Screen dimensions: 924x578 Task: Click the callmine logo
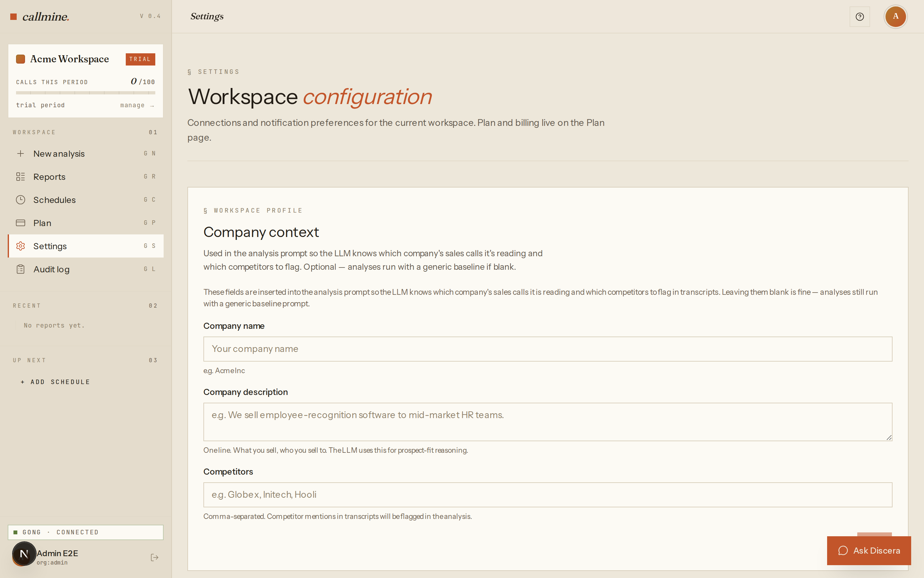[40, 16]
